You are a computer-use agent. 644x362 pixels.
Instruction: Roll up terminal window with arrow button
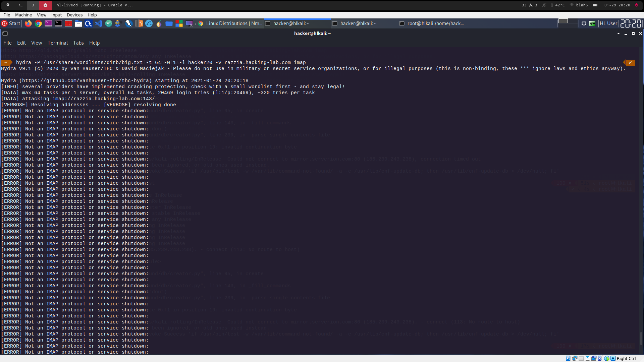coord(618,34)
